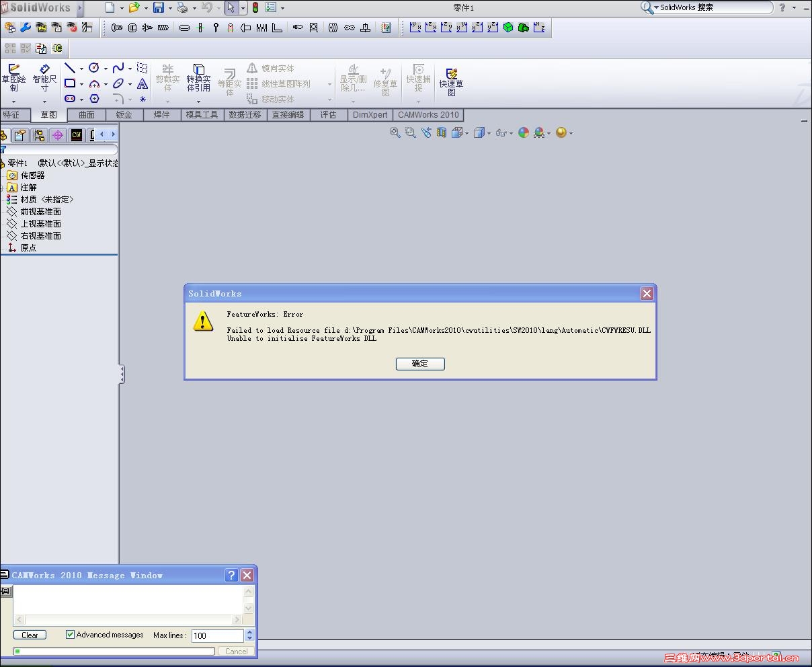The height and width of the screenshot is (667, 812).
Task: Select the Corner Rectangle sketch tool
Action: pyautogui.click(x=70, y=83)
